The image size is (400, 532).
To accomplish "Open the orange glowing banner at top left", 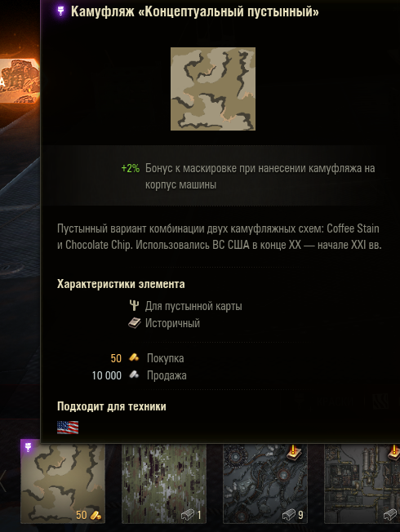I will click(x=20, y=81).
